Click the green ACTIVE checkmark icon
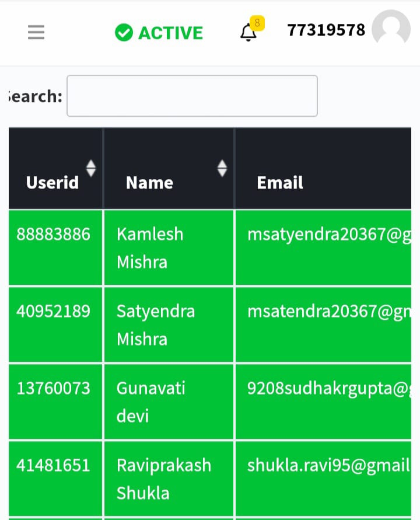Image resolution: width=420 pixels, height=520 pixels. [124, 33]
